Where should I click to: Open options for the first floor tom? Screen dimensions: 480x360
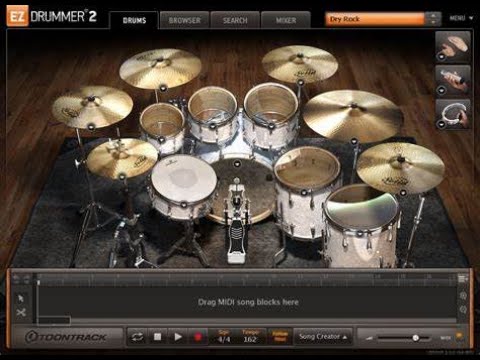tap(304, 192)
